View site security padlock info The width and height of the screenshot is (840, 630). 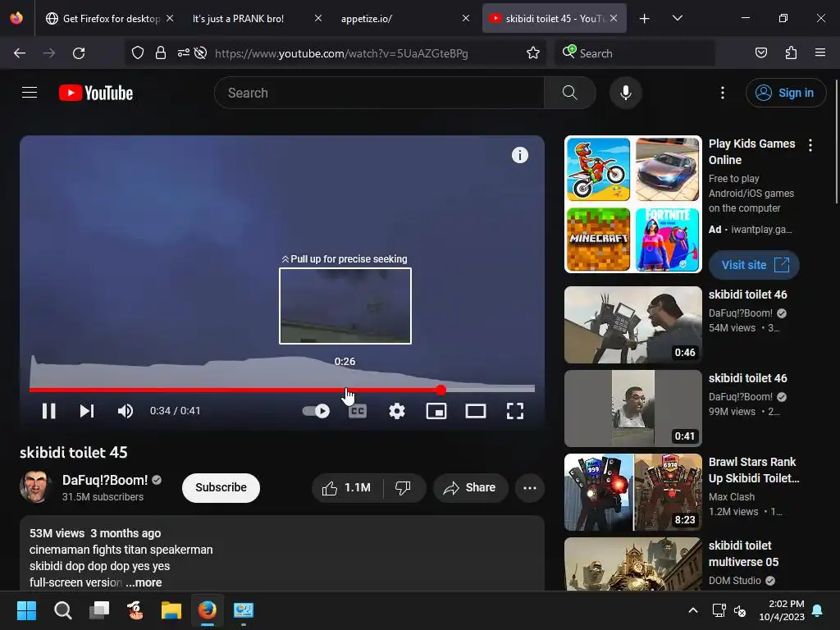pos(160,53)
